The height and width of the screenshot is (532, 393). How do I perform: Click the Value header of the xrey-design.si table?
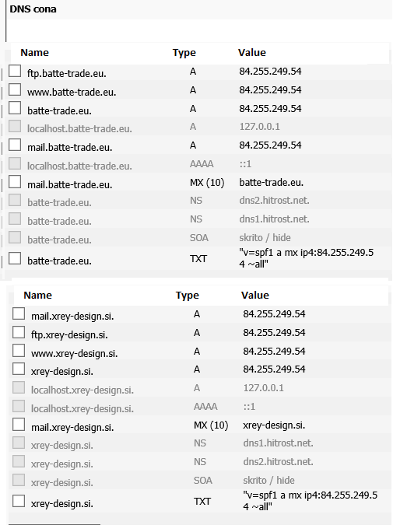[255, 296]
